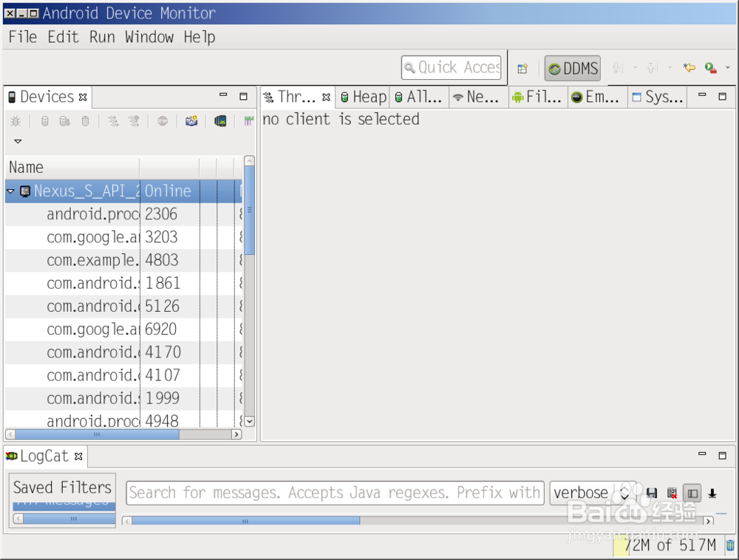Click the Cause GC trash can icon
739x560 pixels.
pos(85,121)
